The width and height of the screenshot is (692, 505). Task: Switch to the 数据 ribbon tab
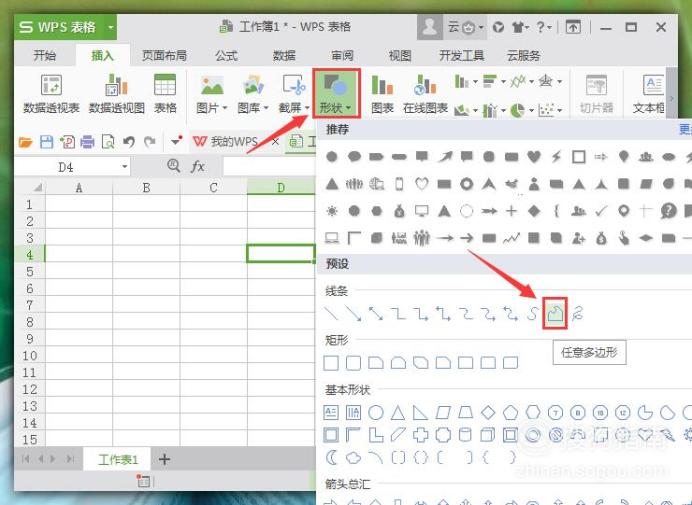coord(284,56)
